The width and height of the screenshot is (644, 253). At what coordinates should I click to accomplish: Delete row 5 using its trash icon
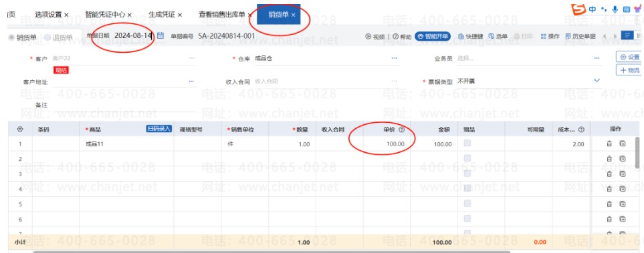(609, 204)
